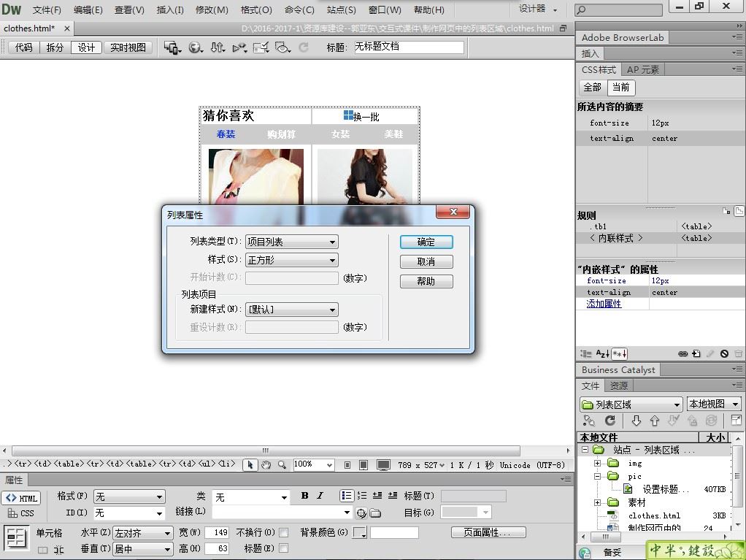Click the split cell icon
This screenshot has width=746, height=560.
point(58,550)
